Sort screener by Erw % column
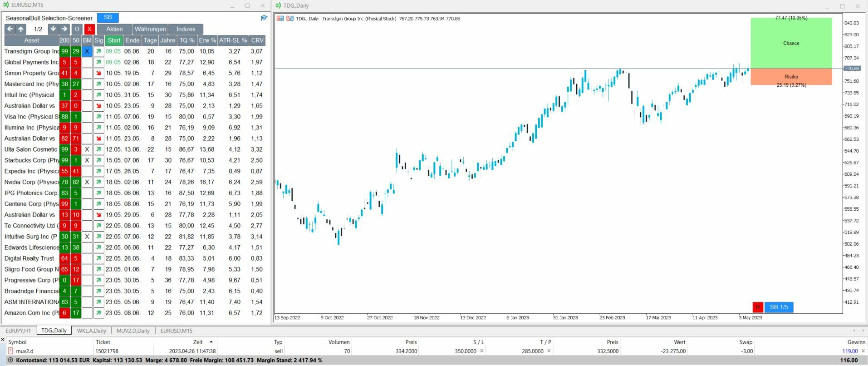The image size is (868, 366). (x=207, y=40)
